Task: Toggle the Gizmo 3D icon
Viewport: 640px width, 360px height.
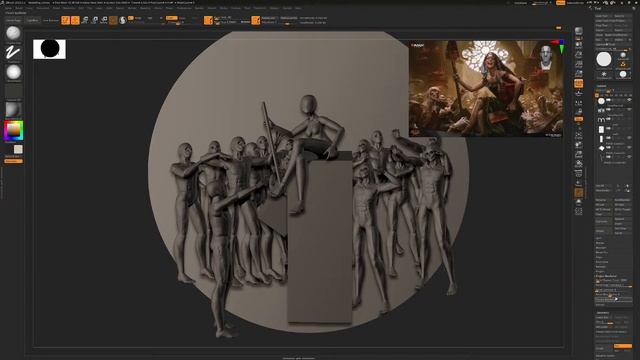Action: (113, 20)
